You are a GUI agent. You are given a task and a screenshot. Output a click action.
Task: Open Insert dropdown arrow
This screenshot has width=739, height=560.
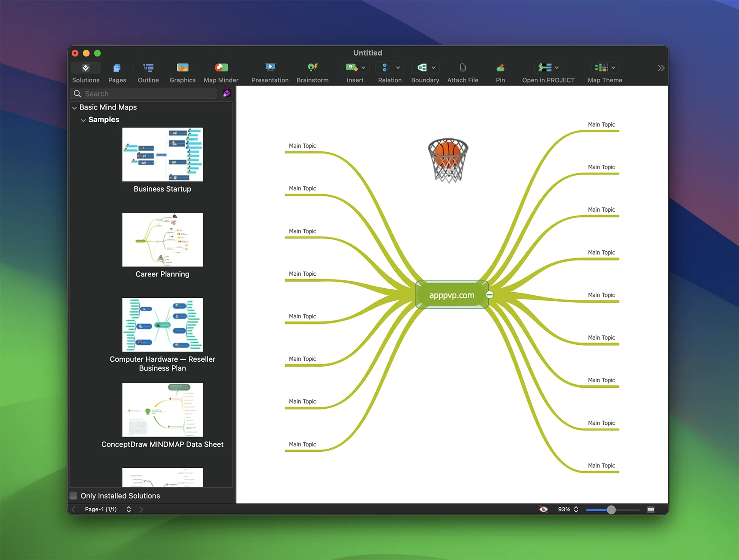point(363,68)
